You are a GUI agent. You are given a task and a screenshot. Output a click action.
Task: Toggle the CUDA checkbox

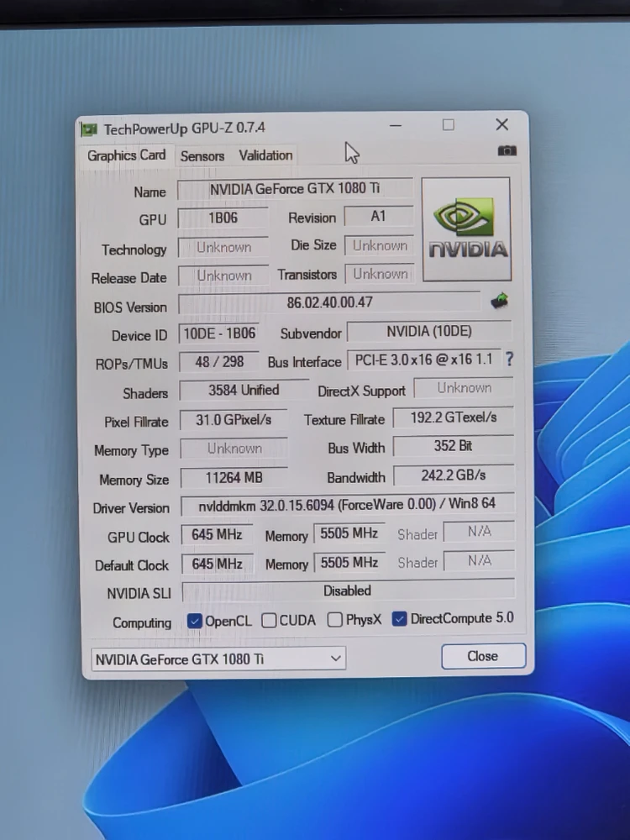pos(269,621)
